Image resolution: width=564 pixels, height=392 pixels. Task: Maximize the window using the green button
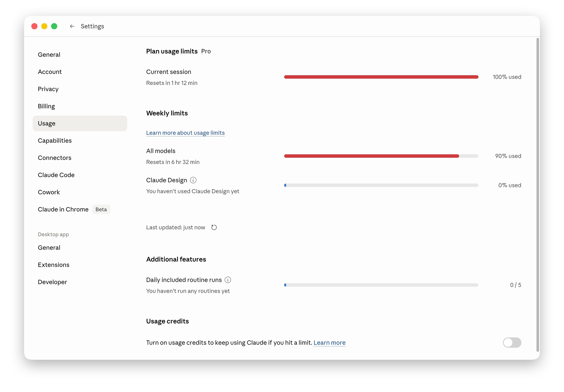click(54, 26)
